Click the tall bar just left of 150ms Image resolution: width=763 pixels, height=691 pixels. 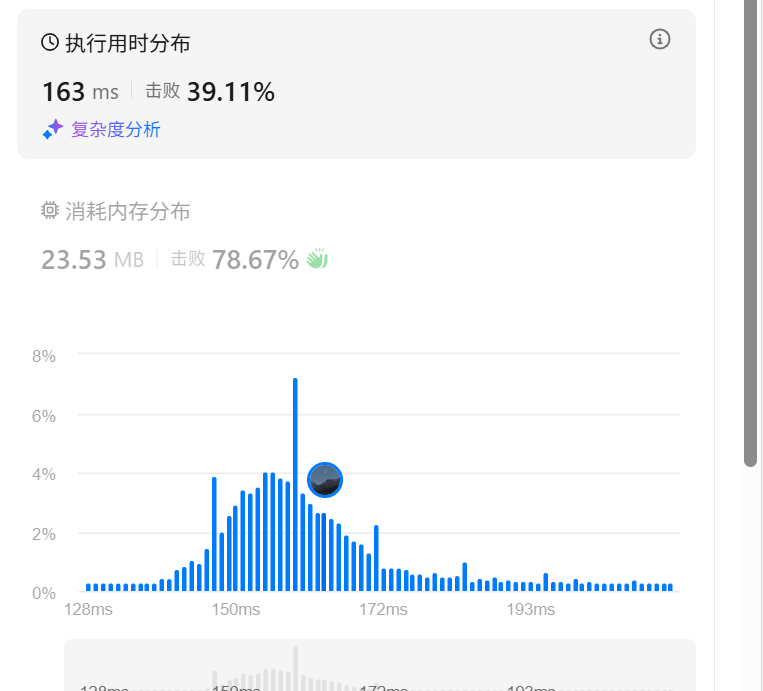(x=214, y=534)
